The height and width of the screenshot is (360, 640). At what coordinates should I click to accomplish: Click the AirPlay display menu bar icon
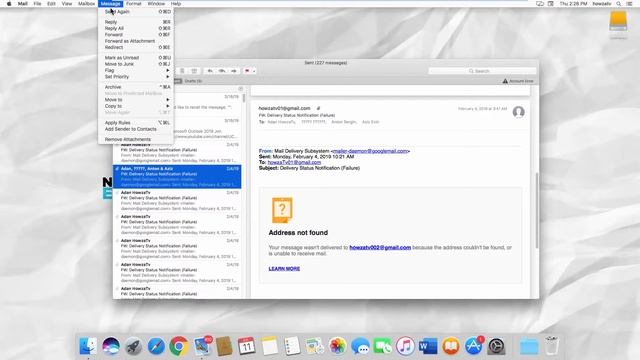coord(540,4)
